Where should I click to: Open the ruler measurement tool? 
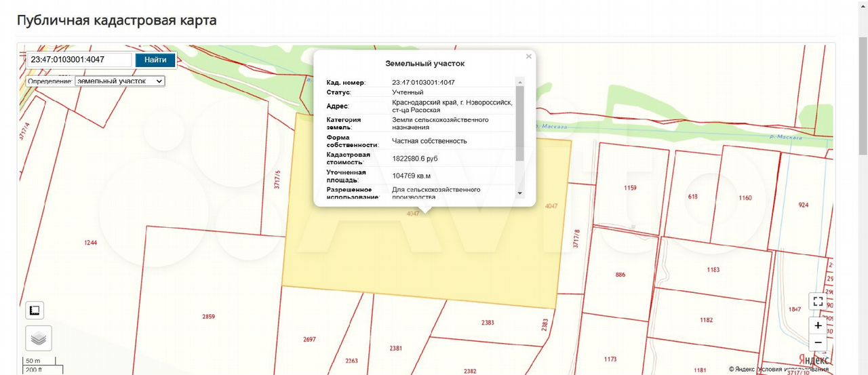click(35, 311)
